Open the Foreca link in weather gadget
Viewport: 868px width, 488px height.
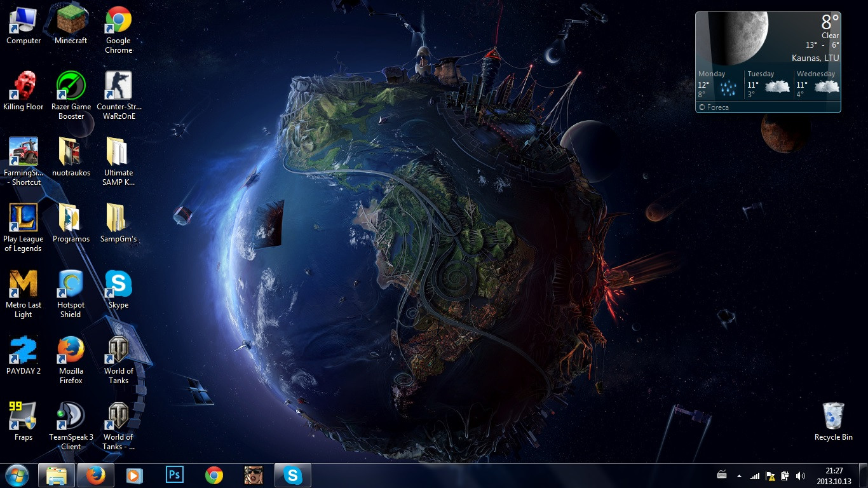[714, 107]
